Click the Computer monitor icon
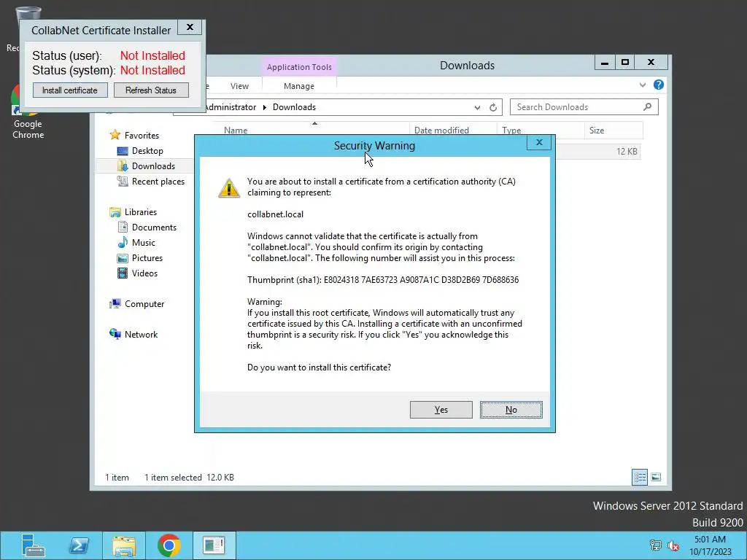This screenshot has height=560, width=747. [x=115, y=304]
